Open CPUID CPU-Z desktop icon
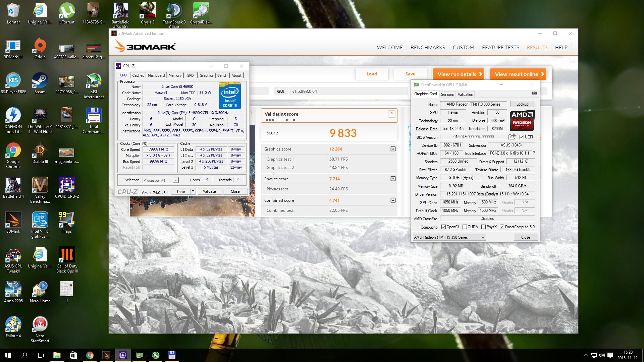The width and height of the screenshot is (644, 362). [x=67, y=188]
